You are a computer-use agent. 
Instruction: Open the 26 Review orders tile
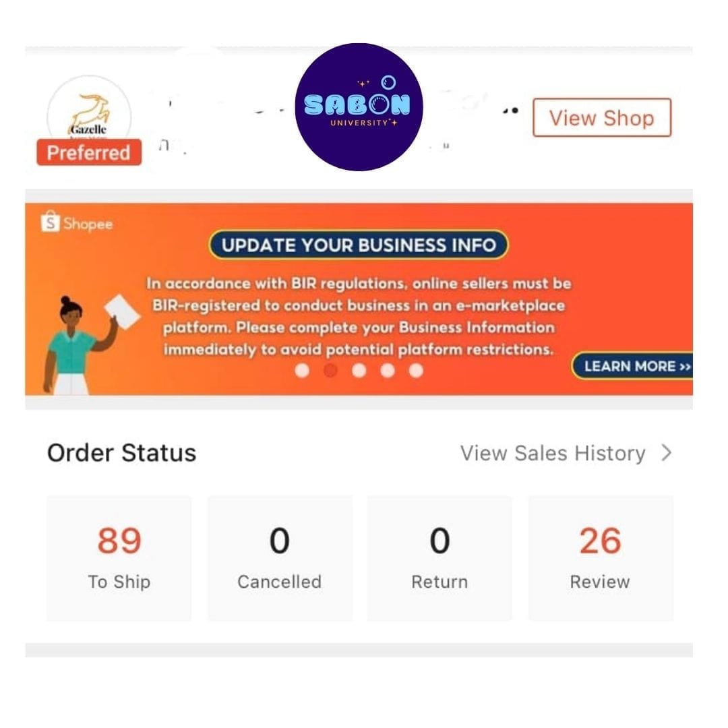pos(601,558)
